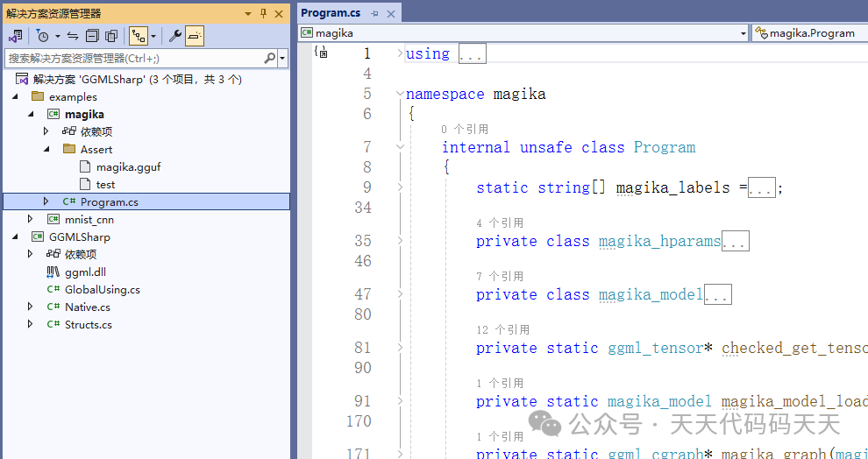
Task: Click the dependencies icon under magika
Action: click(69, 131)
